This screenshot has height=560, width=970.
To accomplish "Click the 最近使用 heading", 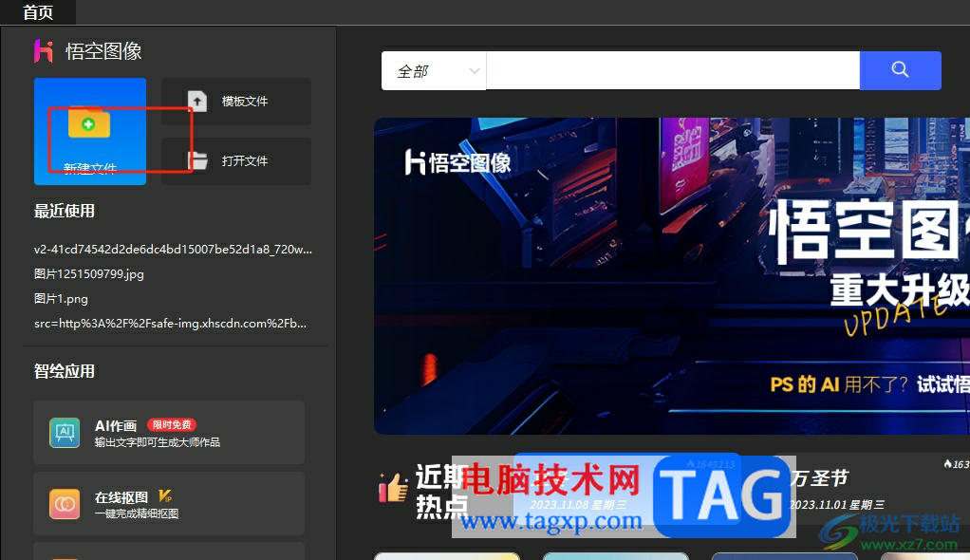I will coord(65,211).
